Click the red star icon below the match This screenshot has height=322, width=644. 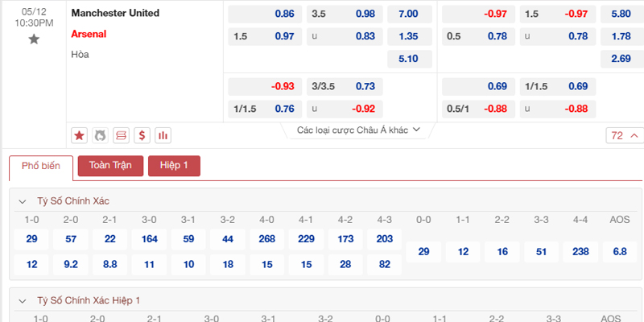coord(79,135)
